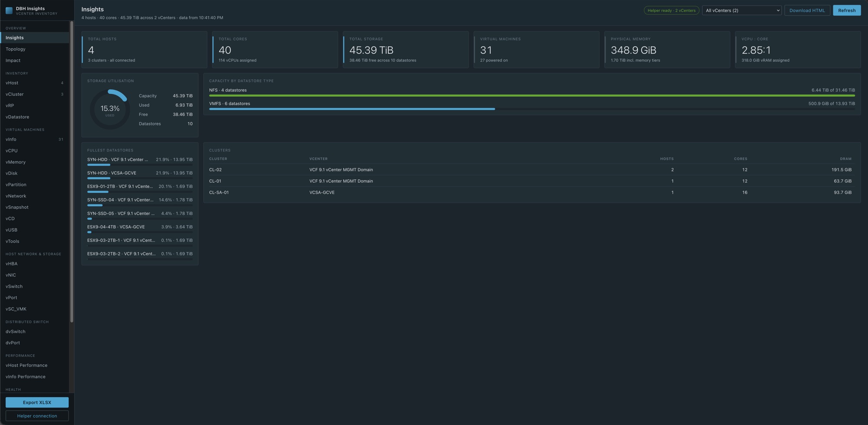The width and height of the screenshot is (868, 425).
Task: Click the vCenter column header
Action: (319, 159)
